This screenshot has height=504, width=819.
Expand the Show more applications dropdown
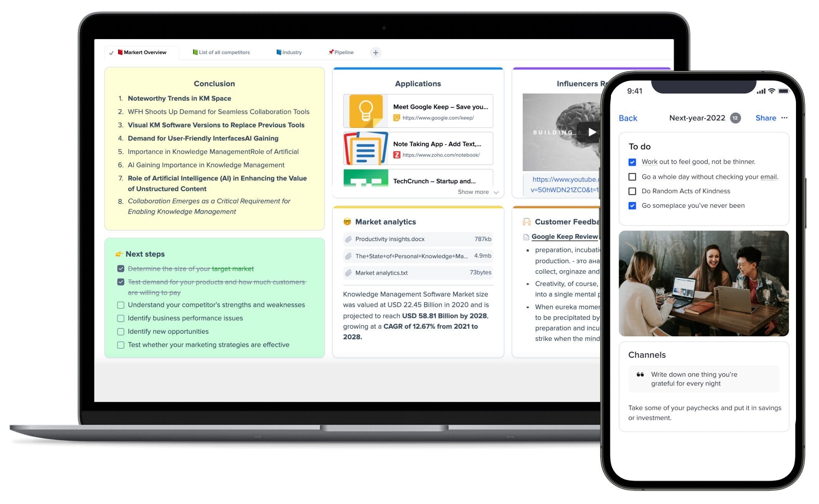tap(479, 192)
